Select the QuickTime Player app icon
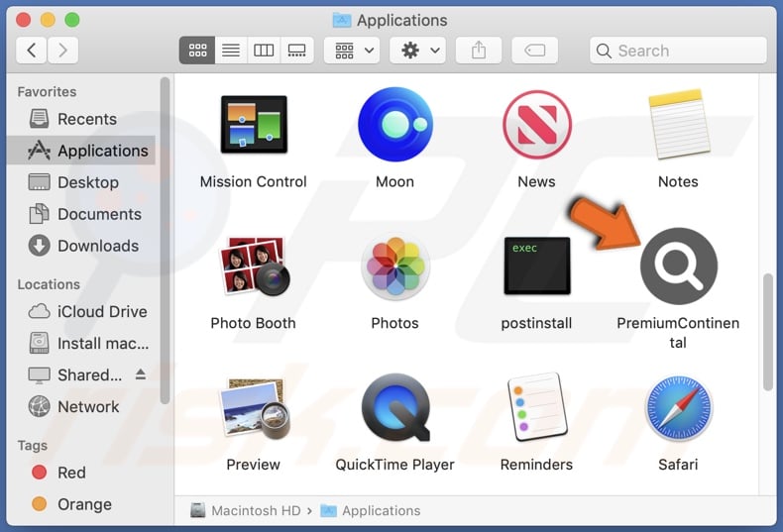The height and width of the screenshot is (532, 783). point(395,407)
